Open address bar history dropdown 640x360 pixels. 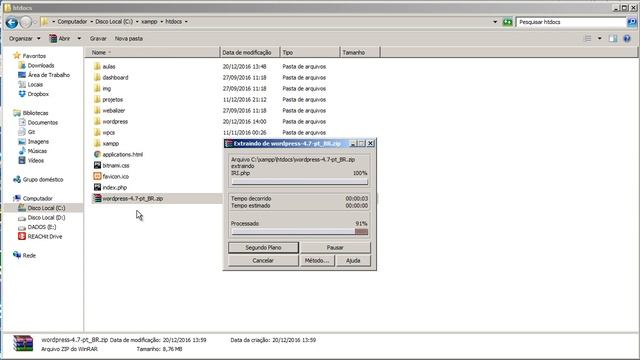coord(495,22)
